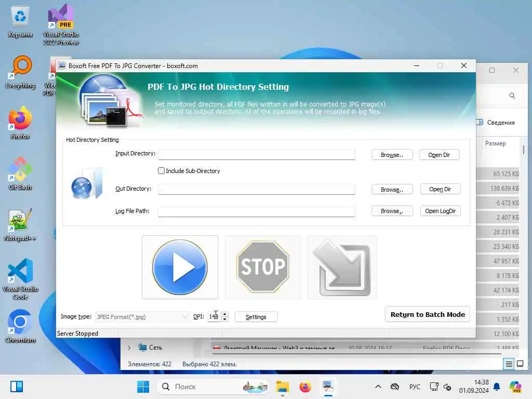Open File Explorer from the taskbar
The height and width of the screenshot is (399, 532).
[282, 387]
